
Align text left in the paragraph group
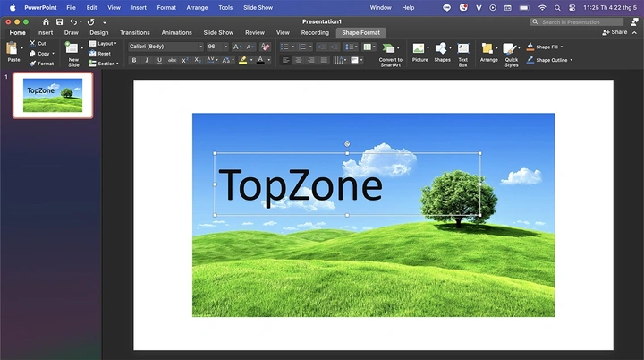pos(286,60)
